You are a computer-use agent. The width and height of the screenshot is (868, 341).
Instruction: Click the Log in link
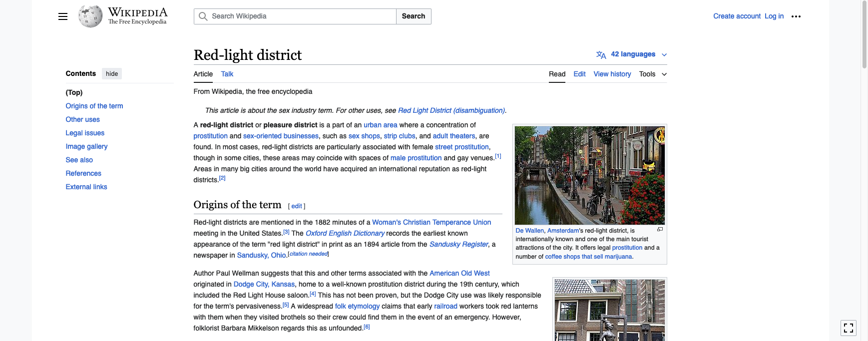click(774, 16)
